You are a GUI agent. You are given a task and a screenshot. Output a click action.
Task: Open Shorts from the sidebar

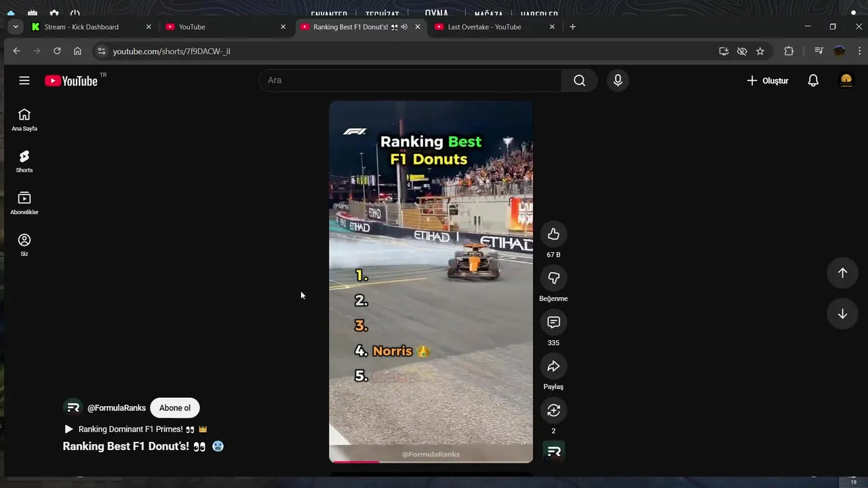coord(24,161)
